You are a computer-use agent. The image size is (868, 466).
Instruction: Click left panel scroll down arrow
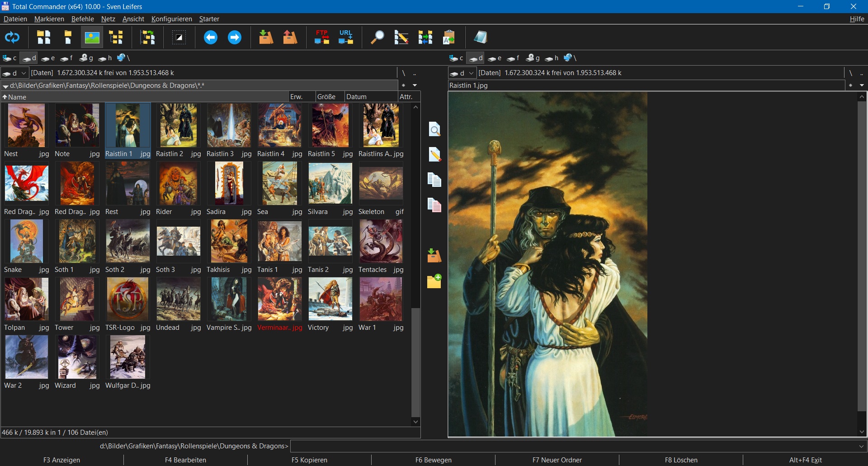[416, 422]
